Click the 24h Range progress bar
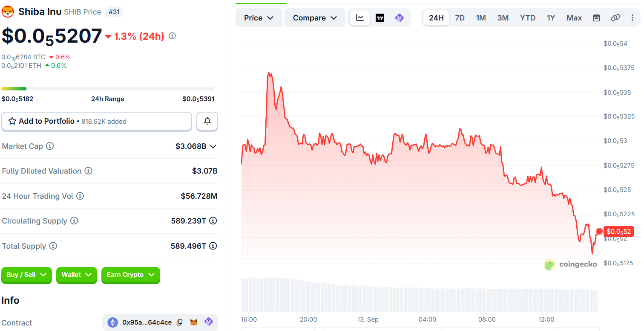The width and height of the screenshot is (644, 331). [108, 89]
